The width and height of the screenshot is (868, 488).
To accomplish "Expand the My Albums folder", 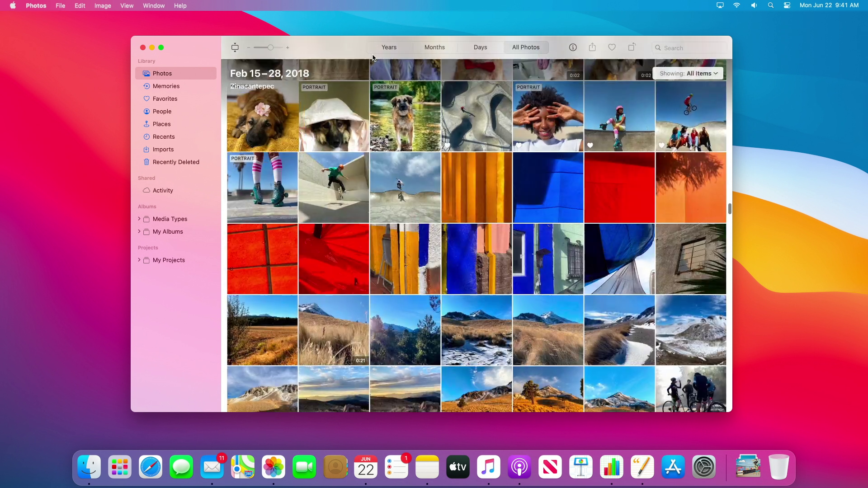I will point(139,231).
